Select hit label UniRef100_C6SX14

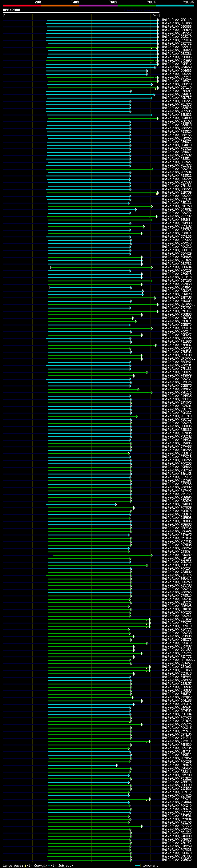pos(177,328)
